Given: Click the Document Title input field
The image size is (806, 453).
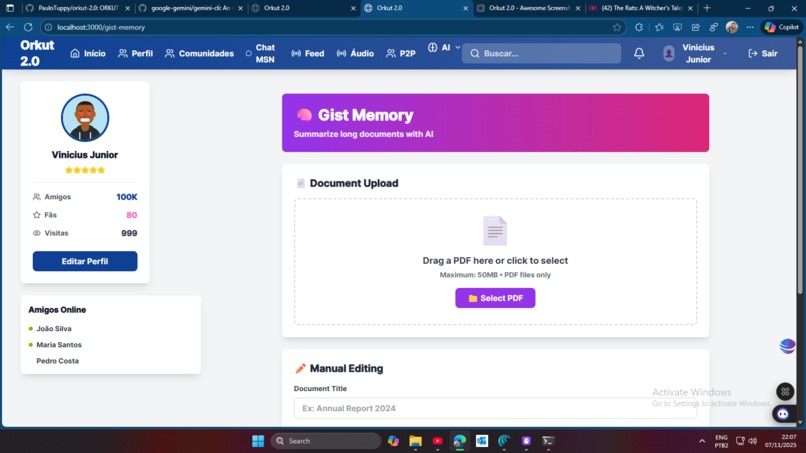Looking at the screenshot, I should pyautogui.click(x=496, y=408).
